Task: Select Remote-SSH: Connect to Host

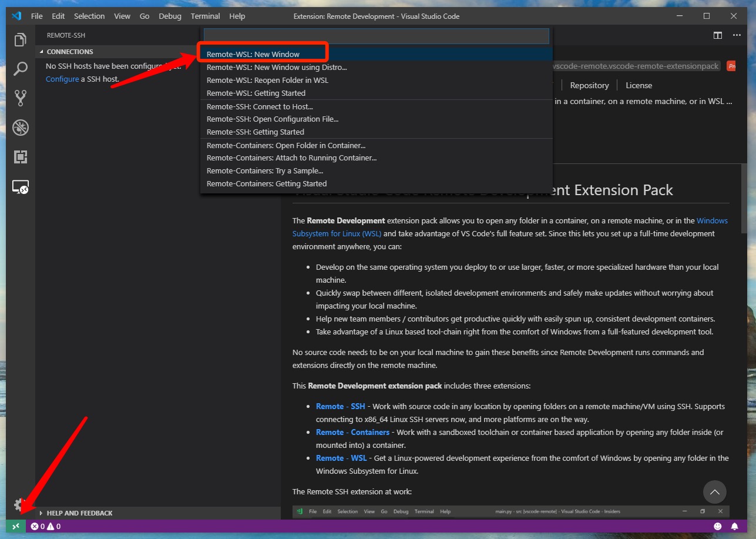Action: tap(376, 106)
